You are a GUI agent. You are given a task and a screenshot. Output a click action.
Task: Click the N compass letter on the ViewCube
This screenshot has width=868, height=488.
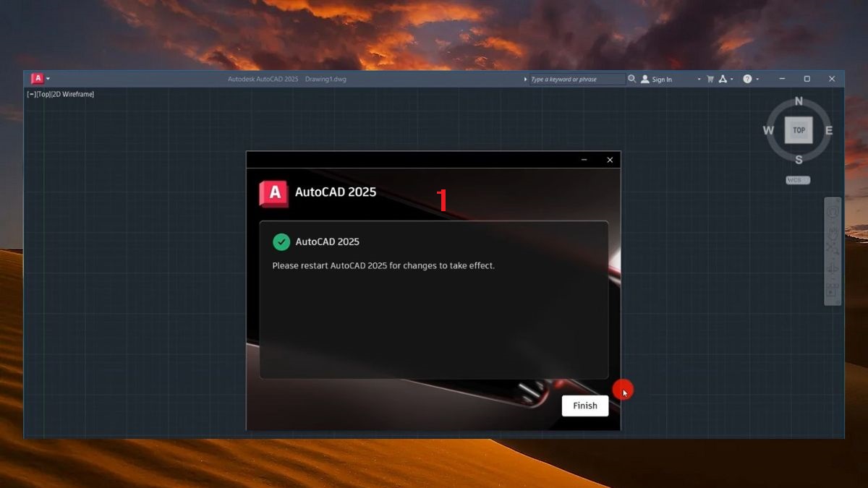[x=799, y=101]
